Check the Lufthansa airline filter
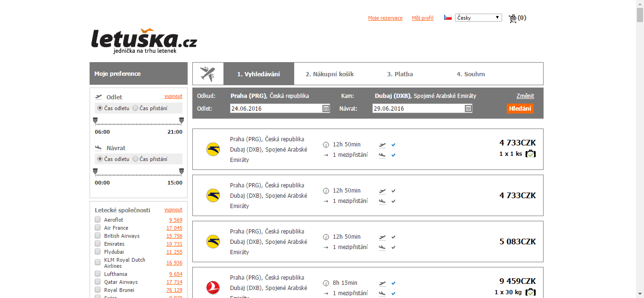The image size is (644, 298). click(98, 274)
